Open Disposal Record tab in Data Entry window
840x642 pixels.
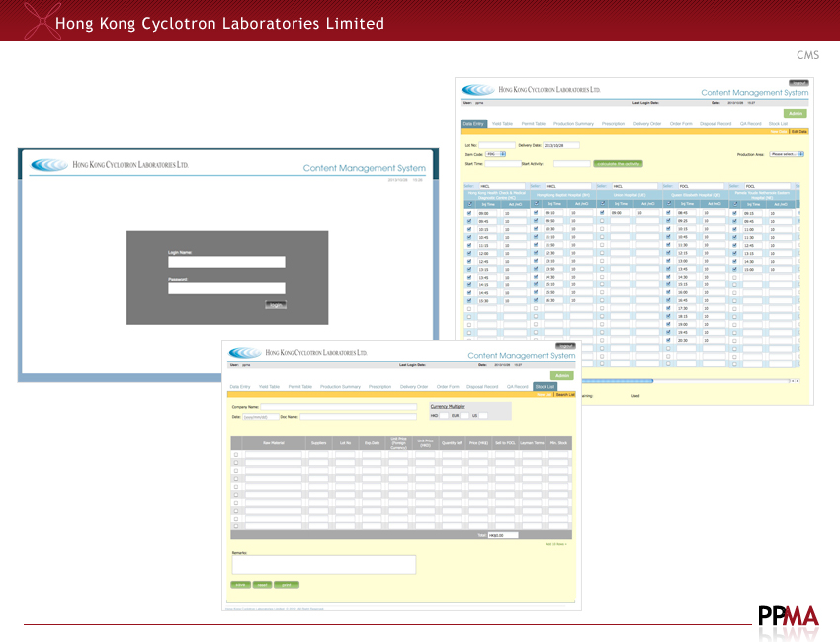(x=715, y=124)
